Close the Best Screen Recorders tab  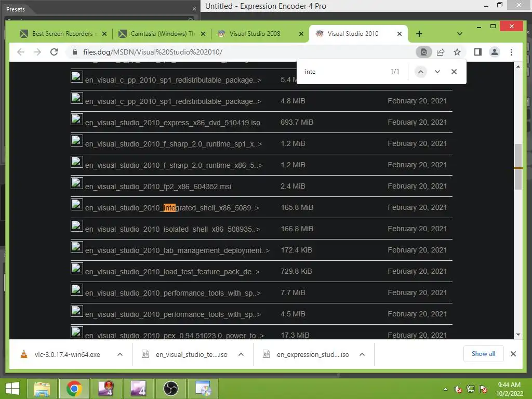pyautogui.click(x=104, y=34)
